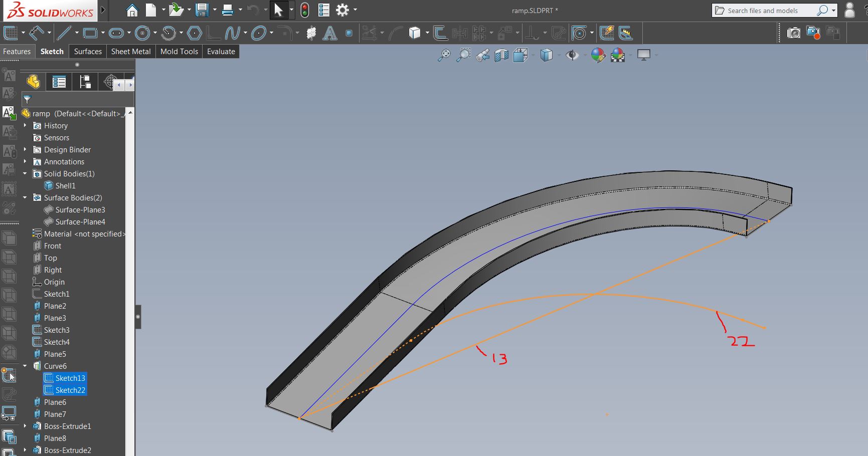Select Sketch13 in the feature tree
Image resolution: width=868 pixels, height=456 pixels.
(x=65, y=378)
